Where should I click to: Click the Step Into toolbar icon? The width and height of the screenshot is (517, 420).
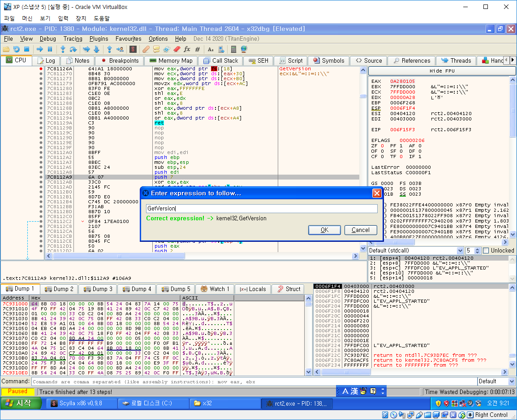click(x=63, y=49)
